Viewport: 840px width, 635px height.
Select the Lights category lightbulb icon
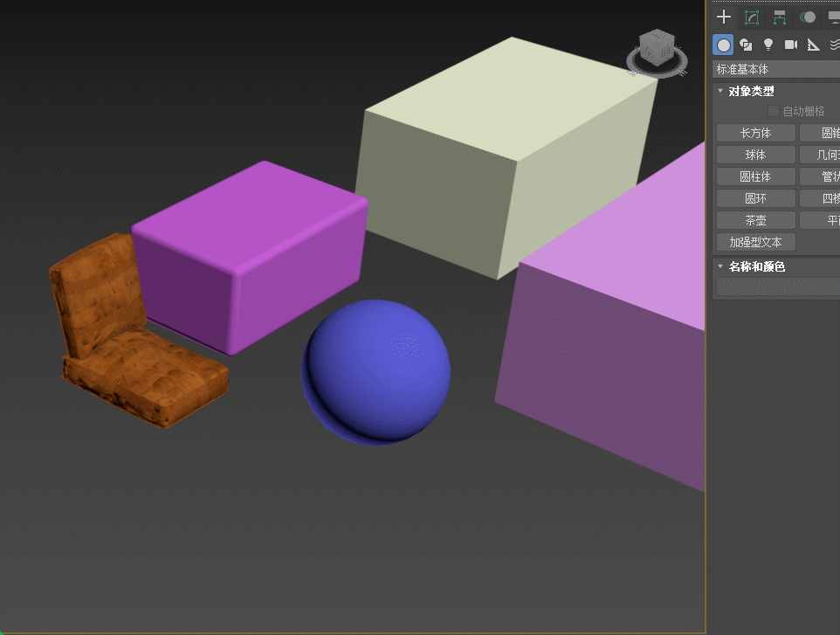[x=768, y=45]
